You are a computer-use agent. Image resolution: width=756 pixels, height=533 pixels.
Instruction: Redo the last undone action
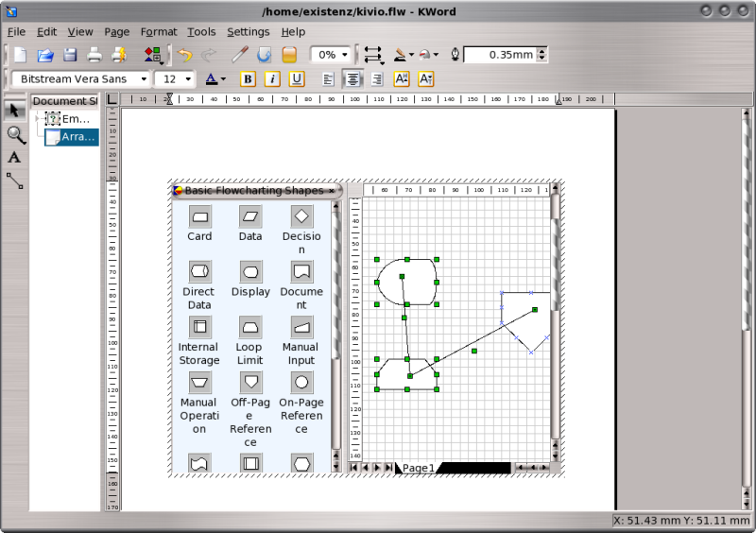click(208, 55)
